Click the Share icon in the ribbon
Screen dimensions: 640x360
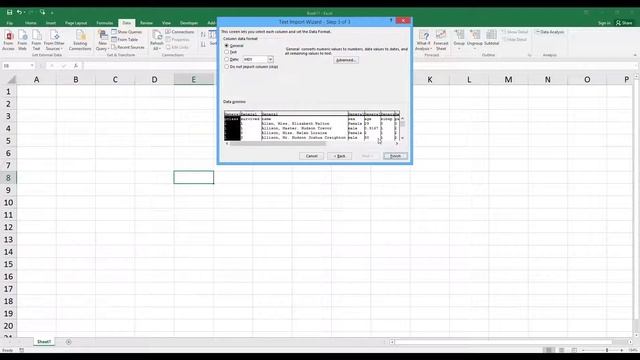tap(624, 23)
